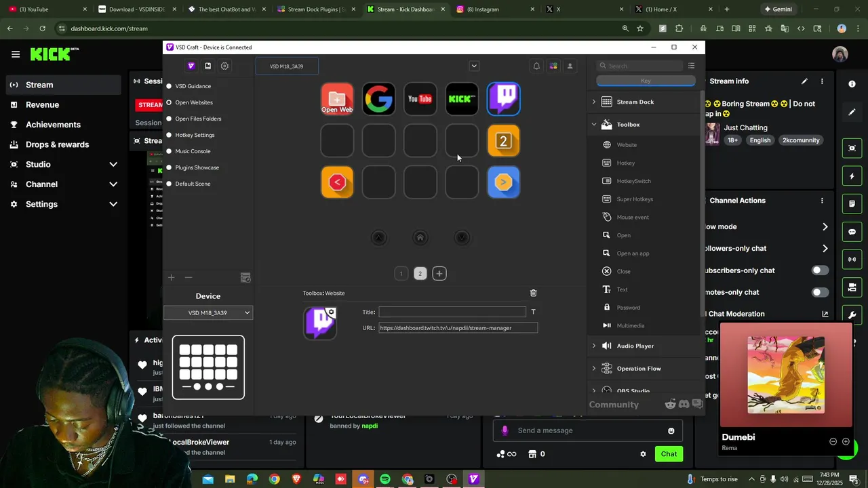Screen dimensions: 868x488
Task: Switch to page 1 of the deck
Action: point(401,274)
